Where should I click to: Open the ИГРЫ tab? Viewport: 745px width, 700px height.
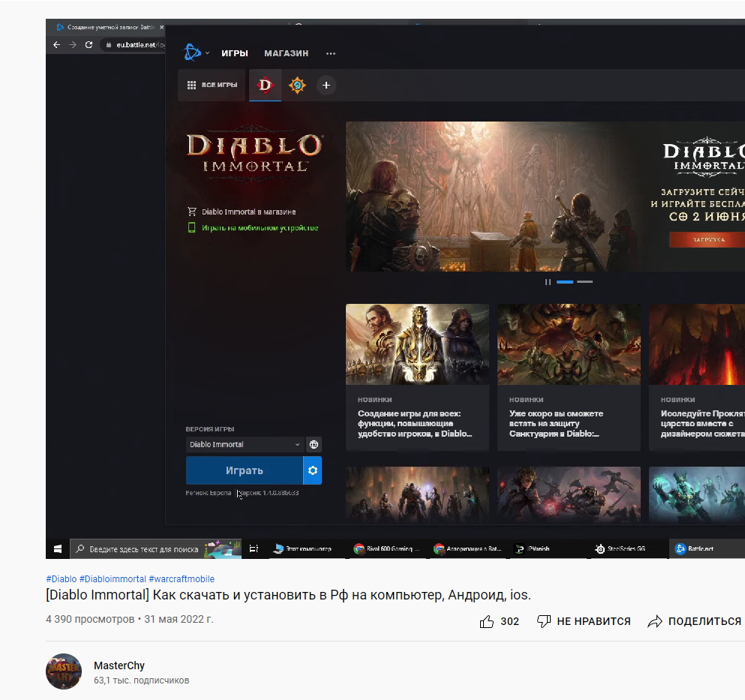click(x=235, y=53)
